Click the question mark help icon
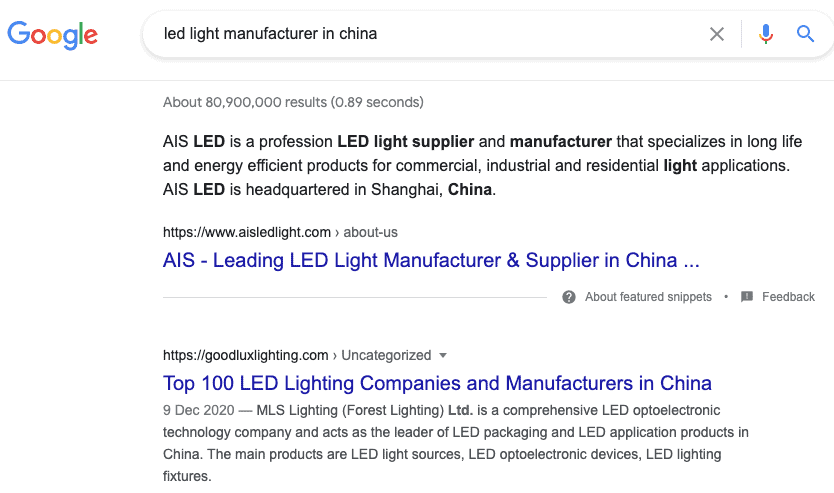 [x=569, y=297]
